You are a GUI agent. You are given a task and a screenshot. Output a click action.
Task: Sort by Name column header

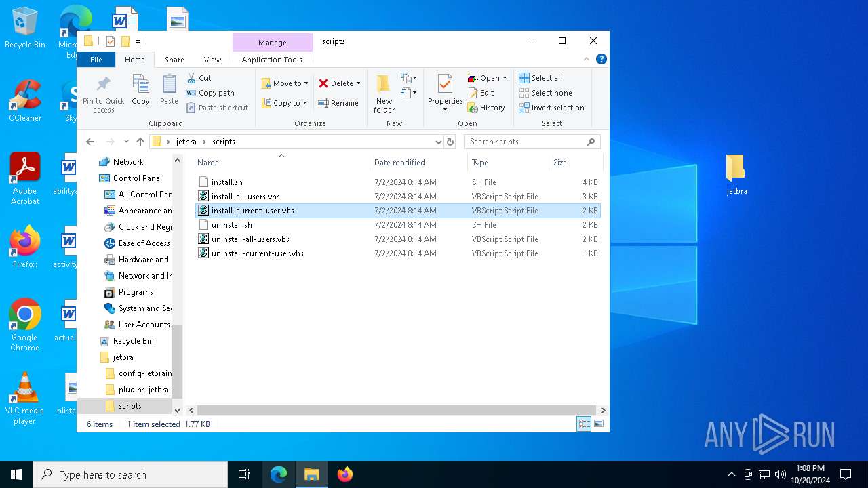coord(281,163)
